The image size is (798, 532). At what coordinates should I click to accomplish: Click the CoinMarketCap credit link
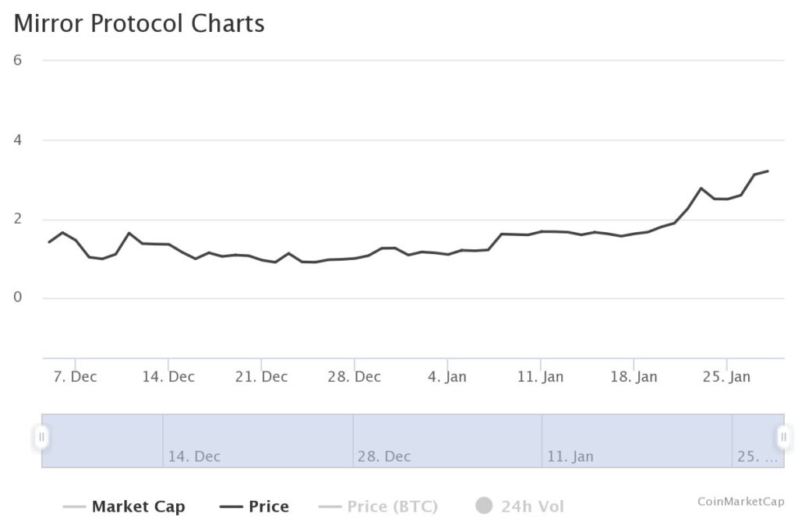740,502
